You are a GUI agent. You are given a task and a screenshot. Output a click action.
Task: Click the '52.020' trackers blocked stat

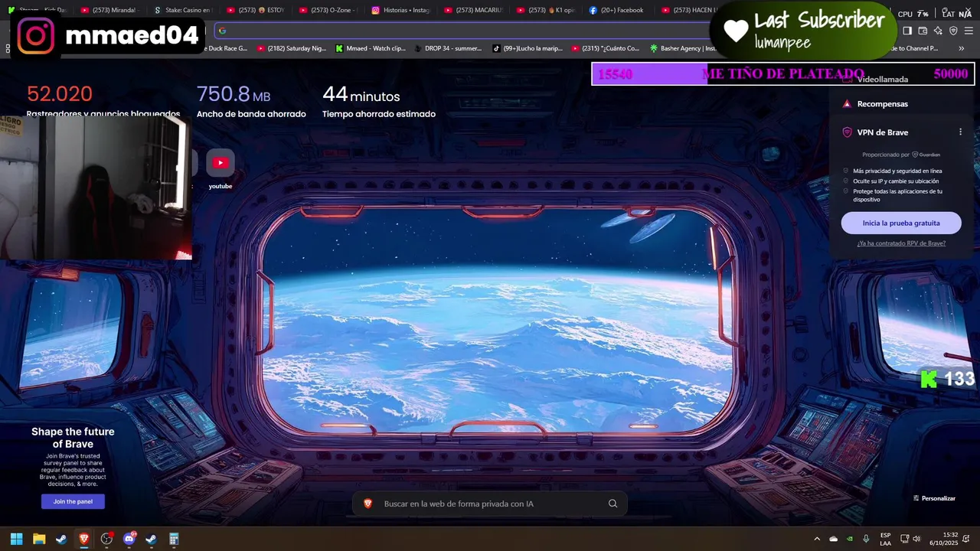[x=60, y=94]
